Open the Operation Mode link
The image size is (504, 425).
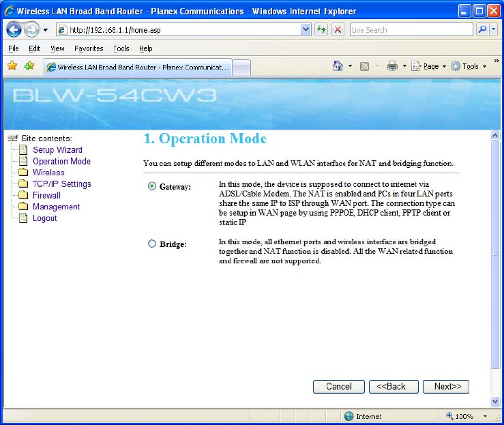pyautogui.click(x=61, y=161)
